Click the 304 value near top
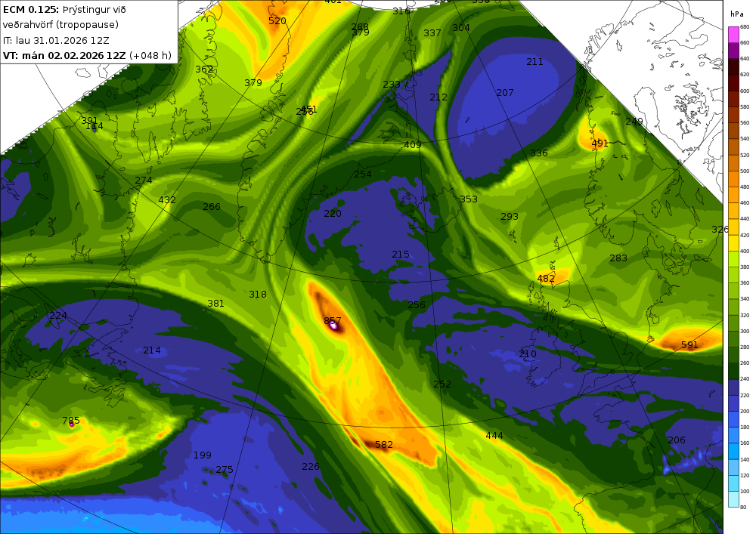The height and width of the screenshot is (534, 756). (x=461, y=28)
